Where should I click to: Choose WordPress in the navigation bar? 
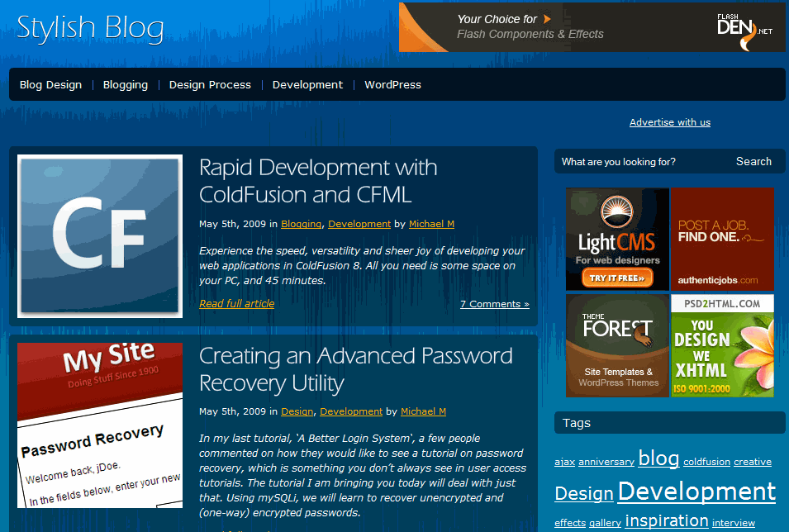click(x=392, y=84)
